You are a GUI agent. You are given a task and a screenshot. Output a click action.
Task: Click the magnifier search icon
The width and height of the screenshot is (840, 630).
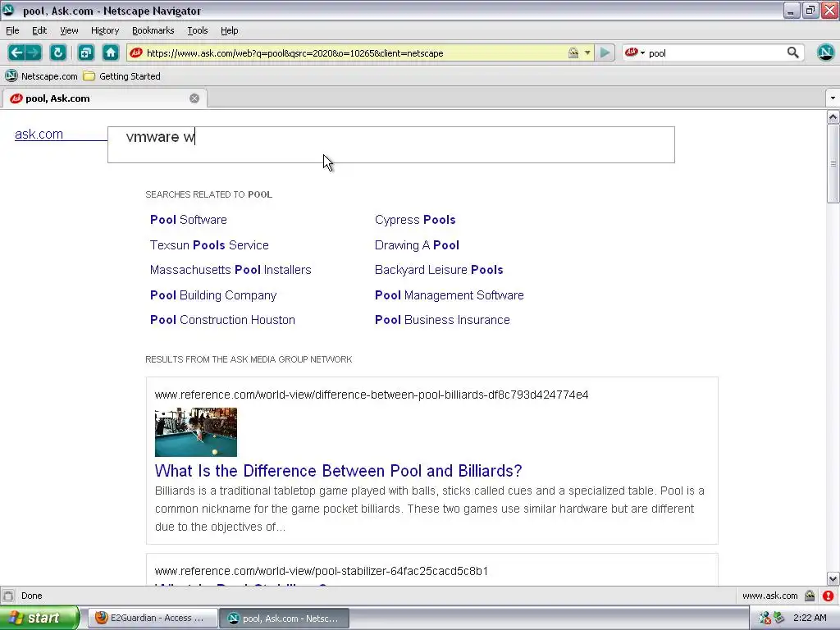793,52
